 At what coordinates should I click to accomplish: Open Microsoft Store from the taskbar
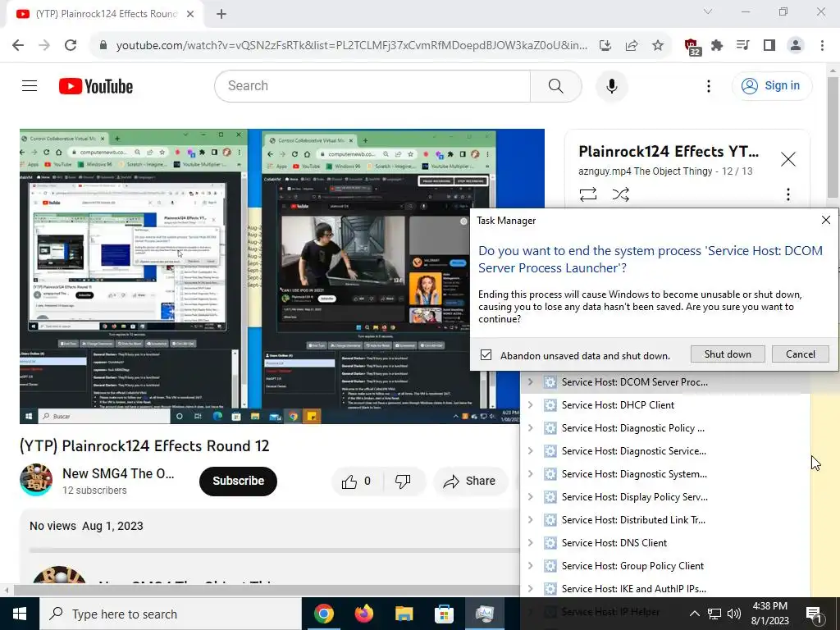[x=444, y=614]
